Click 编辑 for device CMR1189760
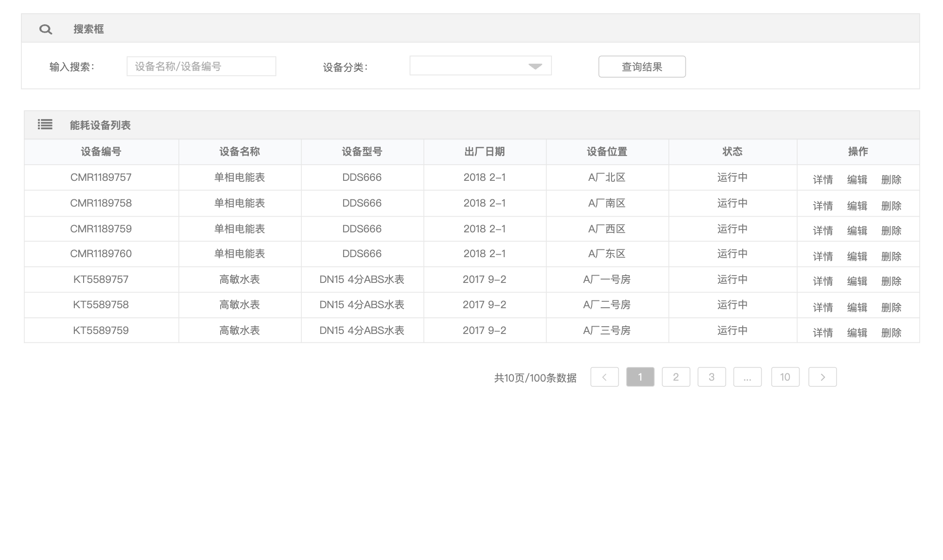 tap(857, 257)
